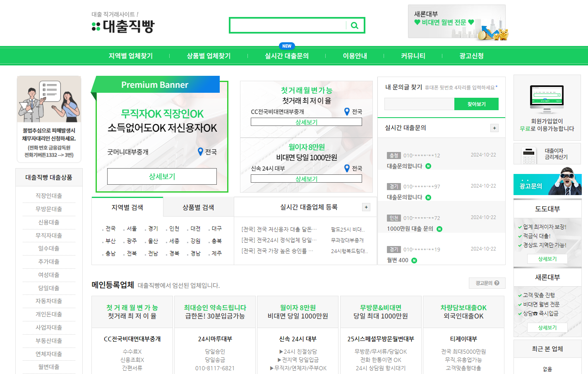Expand 실시간 대출문의 with the plus button
The width and height of the screenshot is (588, 374).
[x=494, y=128]
